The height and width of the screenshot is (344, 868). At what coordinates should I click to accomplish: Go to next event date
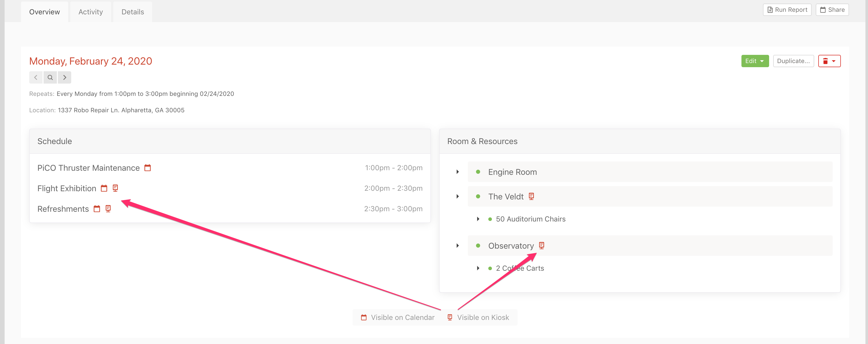(65, 78)
